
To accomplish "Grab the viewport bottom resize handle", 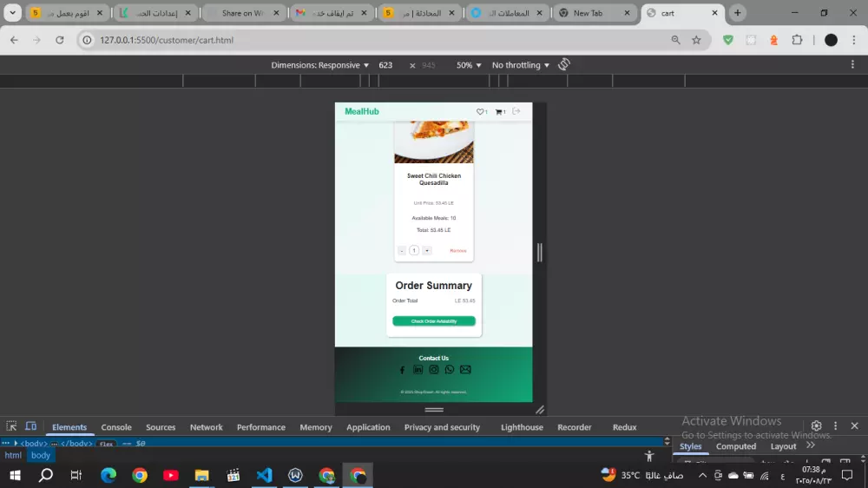I will 434,410.
